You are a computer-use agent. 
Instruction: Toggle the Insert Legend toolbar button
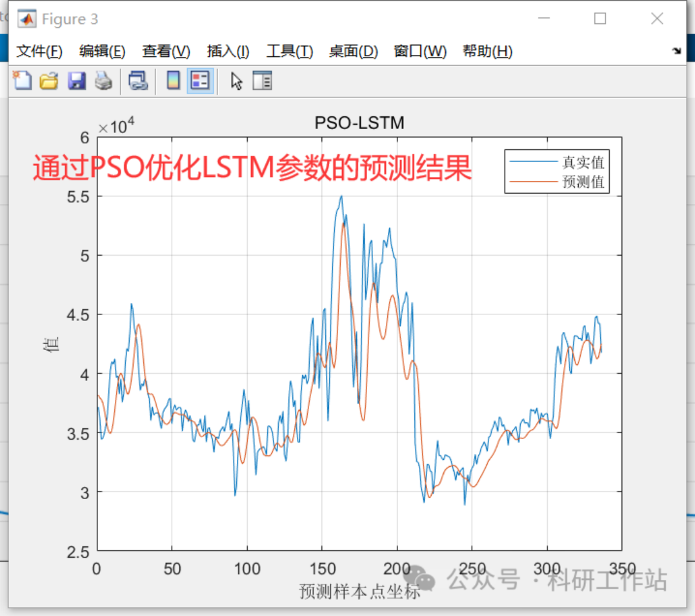point(200,81)
